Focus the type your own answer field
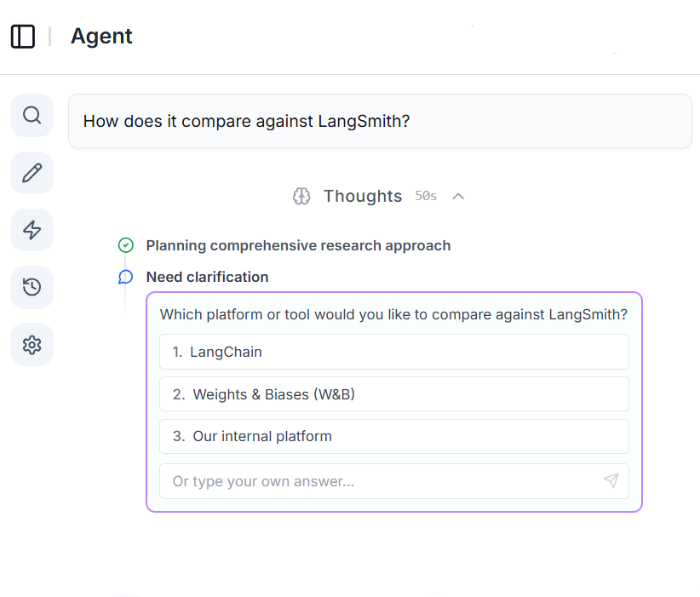 tap(379, 481)
